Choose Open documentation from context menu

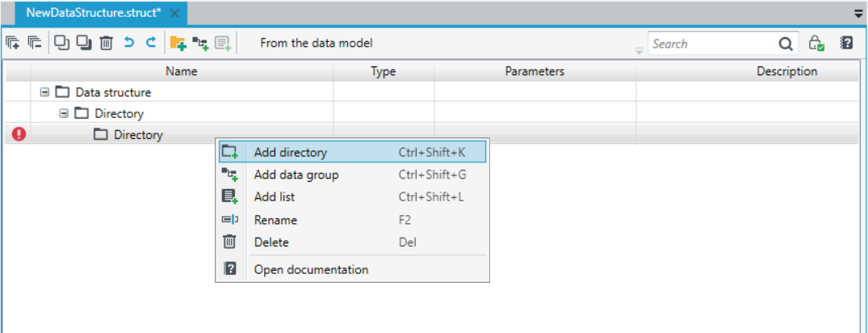coord(352,270)
